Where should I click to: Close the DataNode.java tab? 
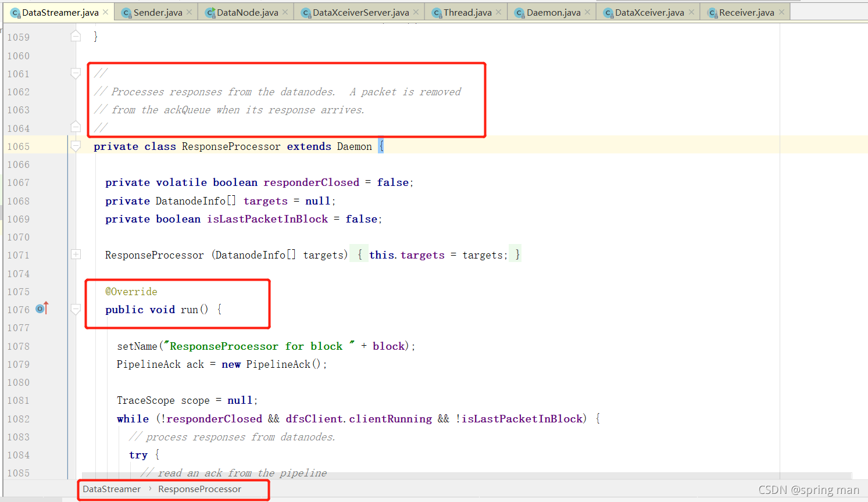click(285, 12)
